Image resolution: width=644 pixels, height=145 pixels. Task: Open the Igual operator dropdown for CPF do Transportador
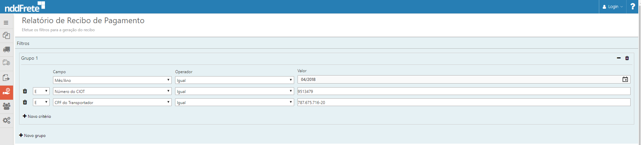click(234, 102)
